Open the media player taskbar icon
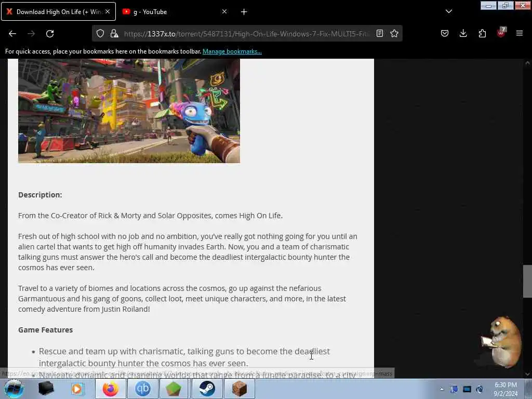The image size is (532, 399). coord(77,389)
